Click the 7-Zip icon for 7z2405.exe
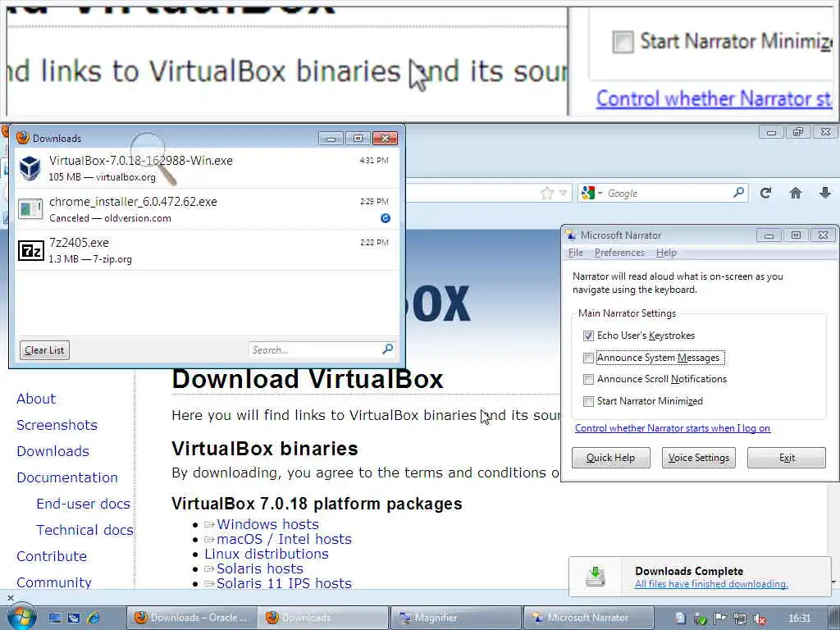Screen dimensions: 840x630 (x=30, y=250)
